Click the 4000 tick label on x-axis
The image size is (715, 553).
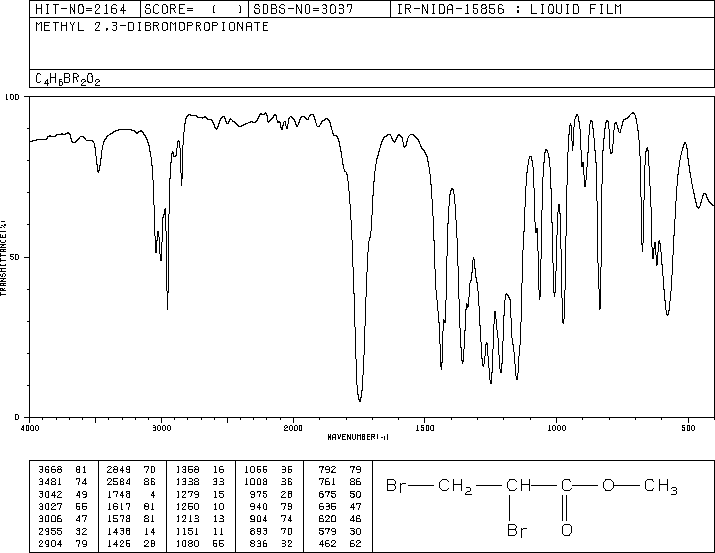click(30, 428)
